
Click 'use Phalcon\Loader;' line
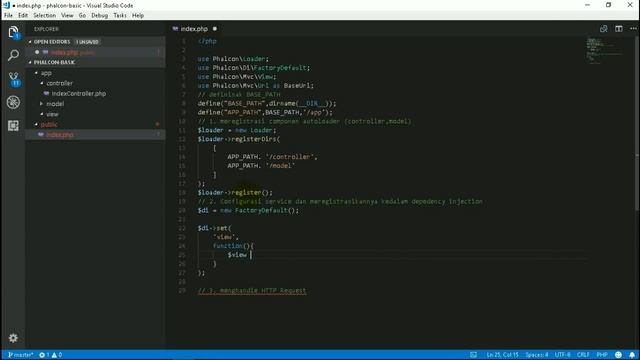tap(233, 59)
